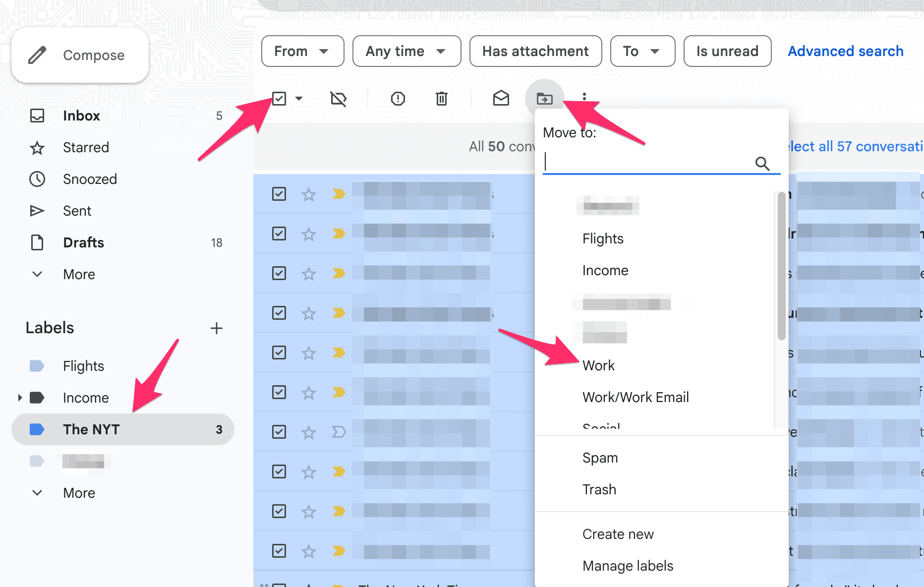Image resolution: width=924 pixels, height=587 pixels.
Task: Uncheck the select-all checkbox
Action: click(279, 99)
